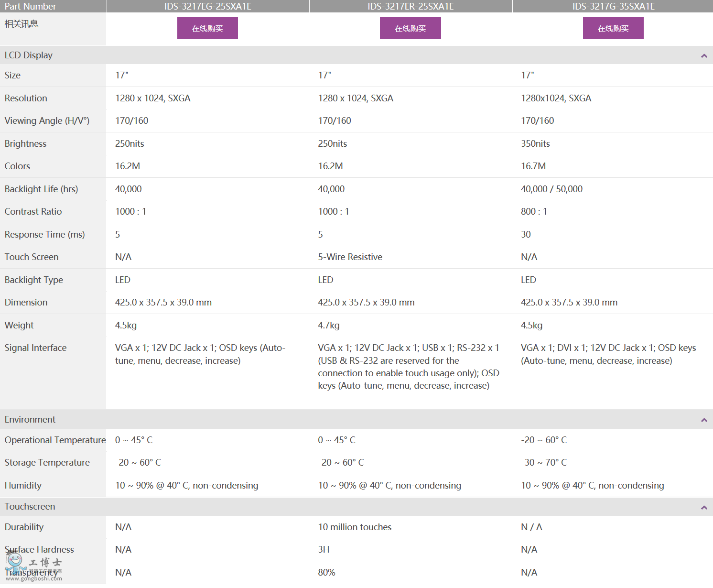Image resolution: width=713 pixels, height=588 pixels.
Task: Click the 5-Wire Resistive touch screen value
Action: [350, 257]
